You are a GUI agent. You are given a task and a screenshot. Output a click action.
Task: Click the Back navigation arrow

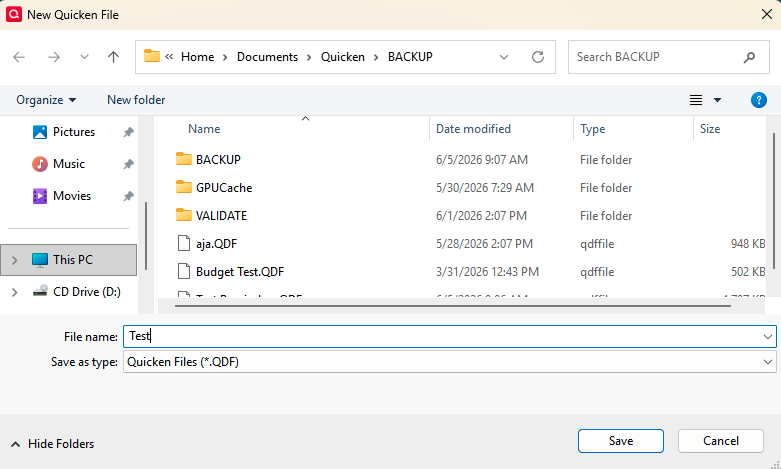[19, 57]
